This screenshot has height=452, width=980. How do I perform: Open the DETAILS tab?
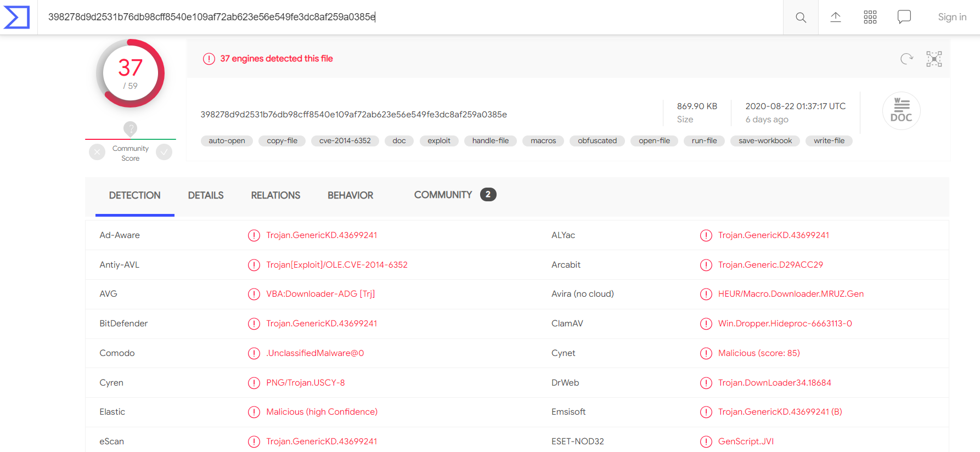206,195
